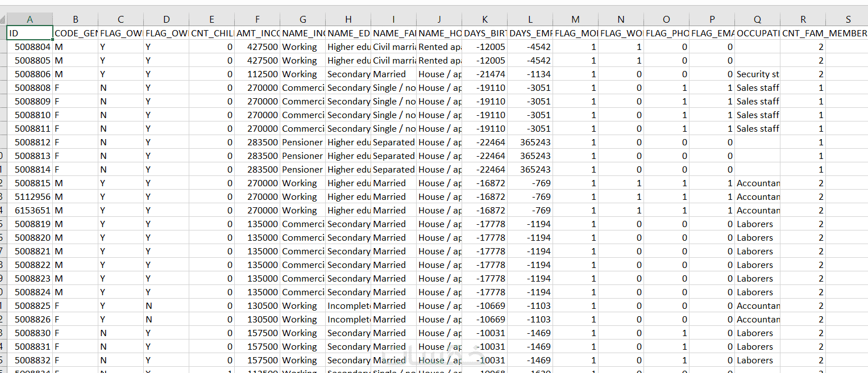Screen dimensions: 868x373
Task: Select column G header
Action: tap(303, 19)
